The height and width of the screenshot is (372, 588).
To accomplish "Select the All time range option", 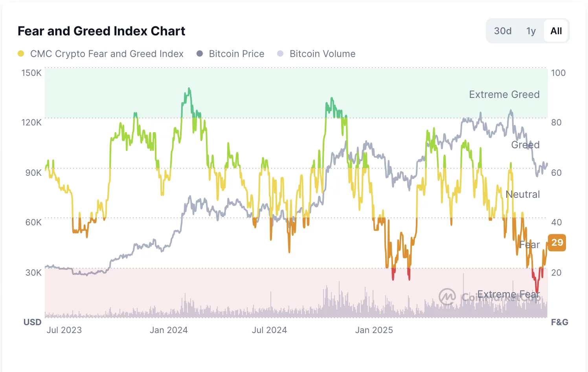I will click(556, 30).
